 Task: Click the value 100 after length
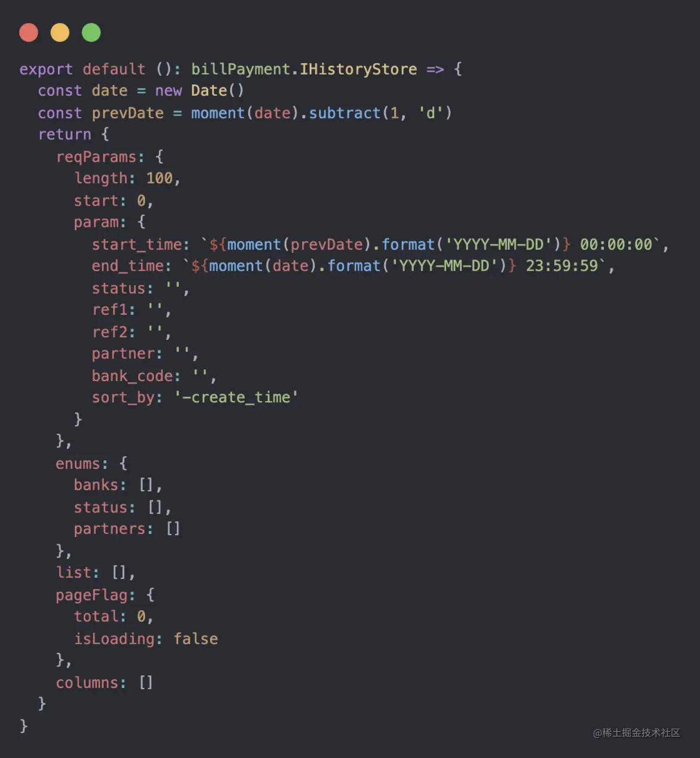click(x=159, y=178)
